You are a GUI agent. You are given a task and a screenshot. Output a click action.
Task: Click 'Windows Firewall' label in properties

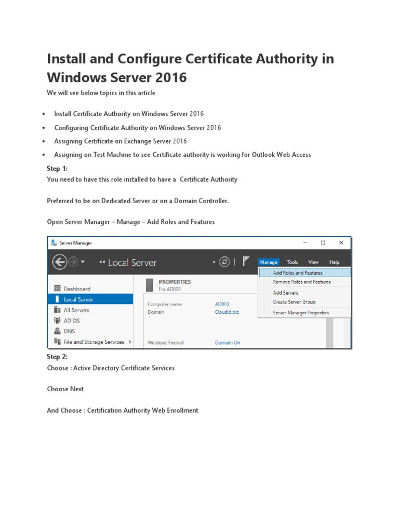(166, 343)
